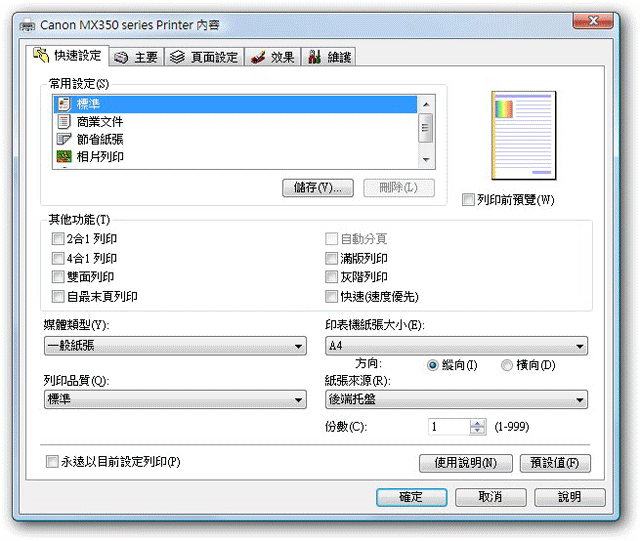Image resolution: width=640 pixels, height=541 pixels.
Task: Select 商業文件 in common settings list
Action: pos(236,121)
